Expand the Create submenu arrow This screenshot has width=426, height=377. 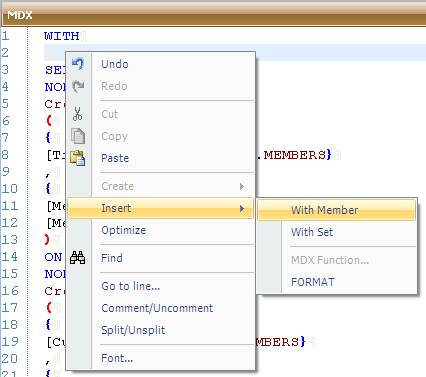pyautogui.click(x=242, y=186)
